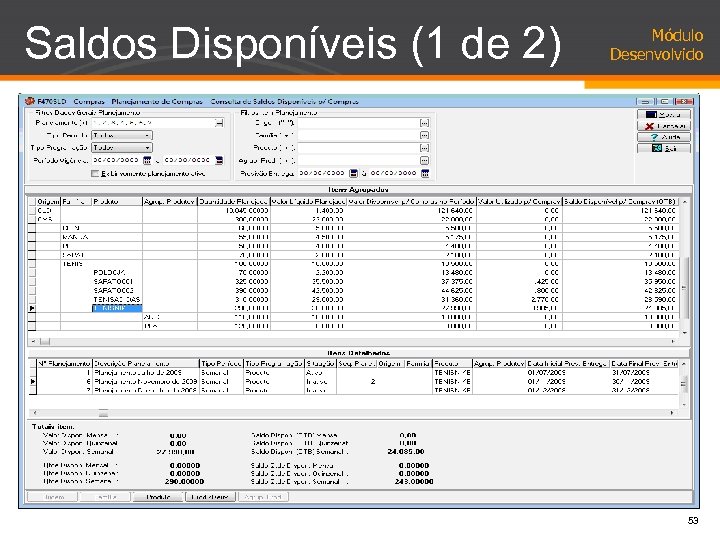Click the Produto filter input field
720x540 pixels.
(358, 148)
